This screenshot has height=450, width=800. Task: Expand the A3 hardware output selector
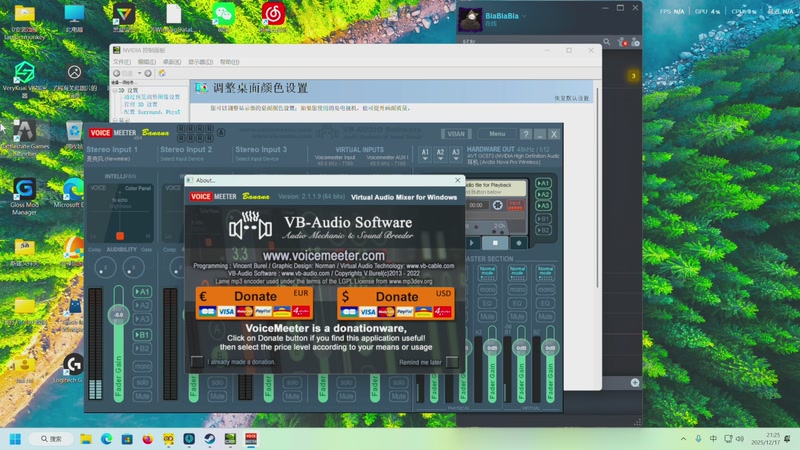[x=456, y=155]
